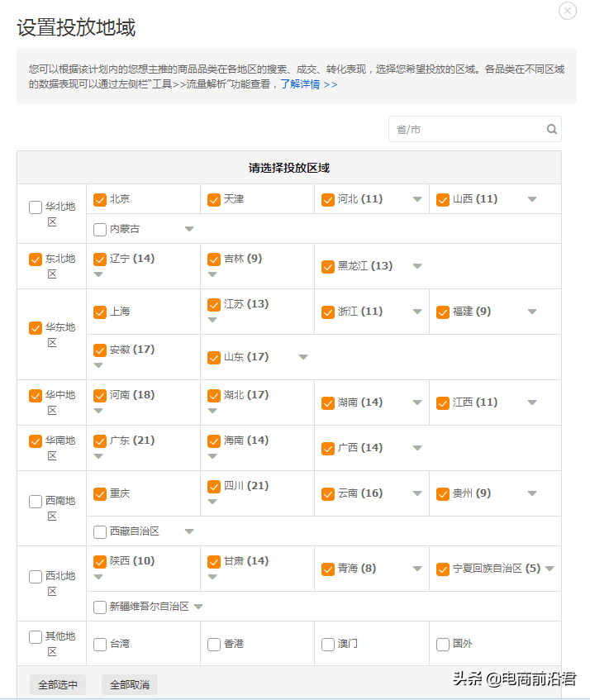This screenshot has height=700, width=590.
Task: Enable the 新疆维吾尔自治区 checkbox
Action: 100,607
